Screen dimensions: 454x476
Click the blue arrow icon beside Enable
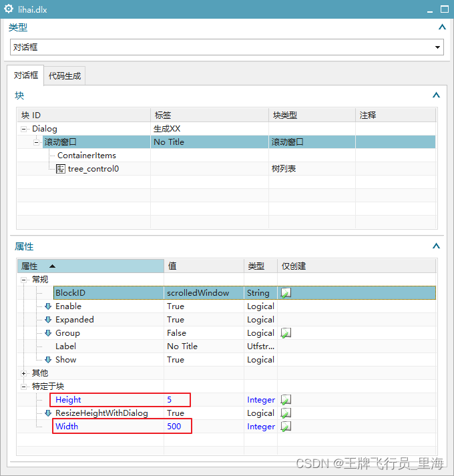click(x=48, y=306)
